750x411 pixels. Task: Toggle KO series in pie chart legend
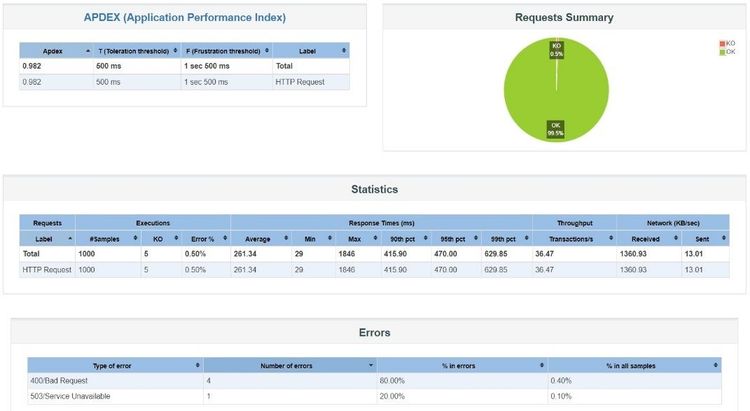728,44
